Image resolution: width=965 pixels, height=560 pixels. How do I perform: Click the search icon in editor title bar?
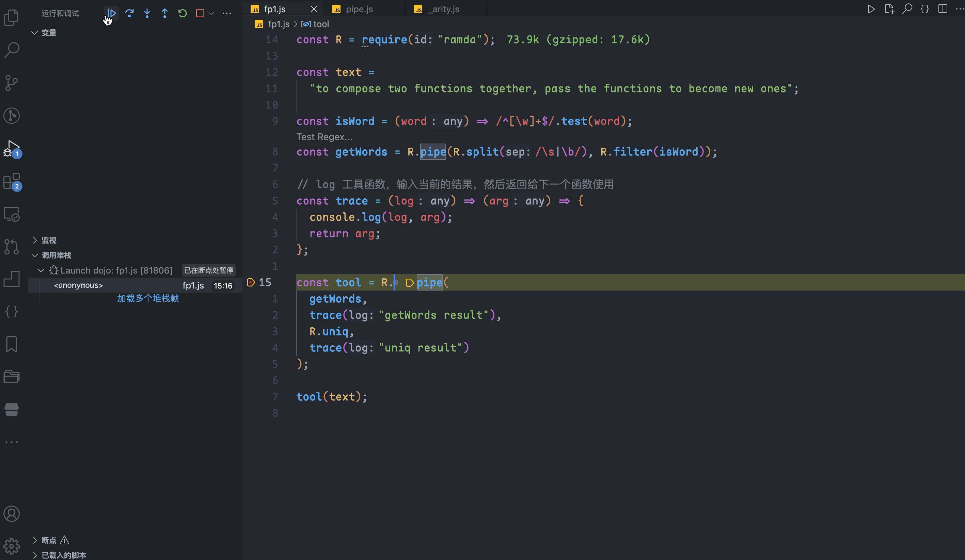(x=907, y=9)
